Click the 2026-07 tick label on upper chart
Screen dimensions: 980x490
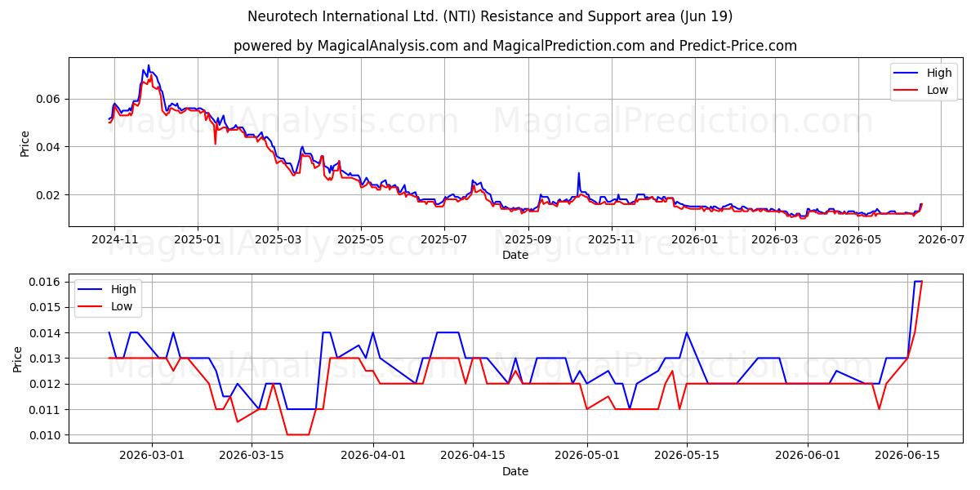tap(942, 240)
